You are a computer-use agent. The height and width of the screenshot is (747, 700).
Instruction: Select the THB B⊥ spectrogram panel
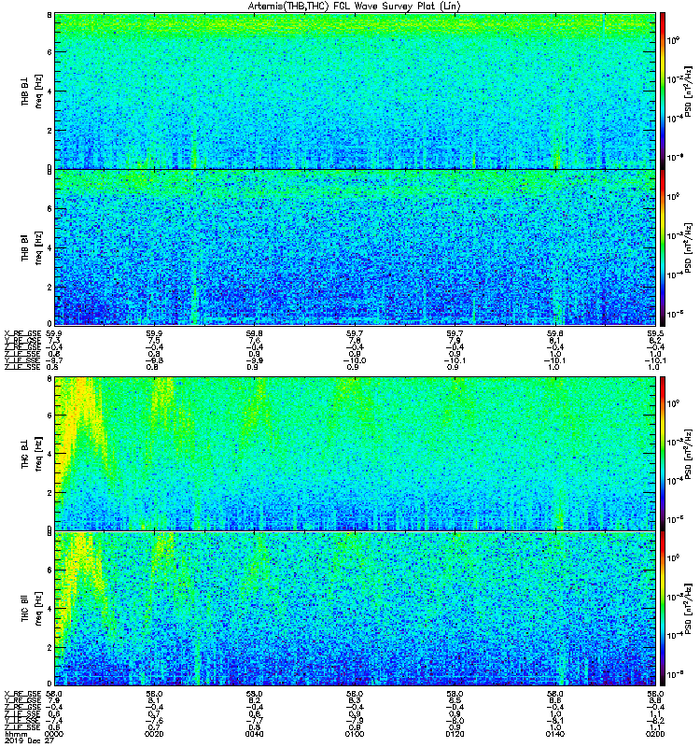(355, 91)
